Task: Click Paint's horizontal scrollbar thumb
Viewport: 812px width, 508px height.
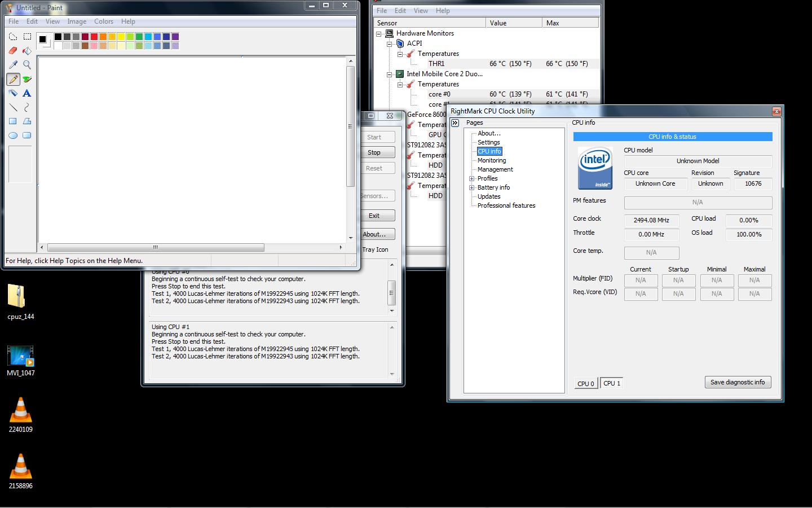Action: pyautogui.click(x=156, y=247)
